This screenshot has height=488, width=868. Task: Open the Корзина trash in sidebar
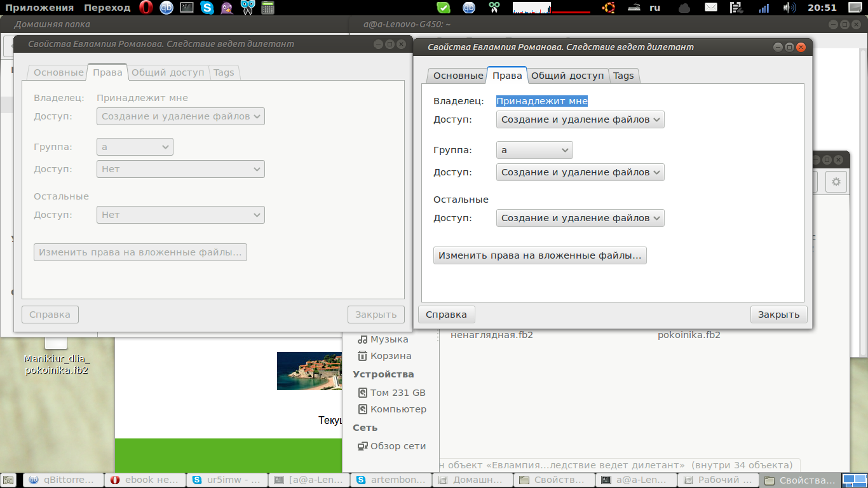[x=384, y=356]
